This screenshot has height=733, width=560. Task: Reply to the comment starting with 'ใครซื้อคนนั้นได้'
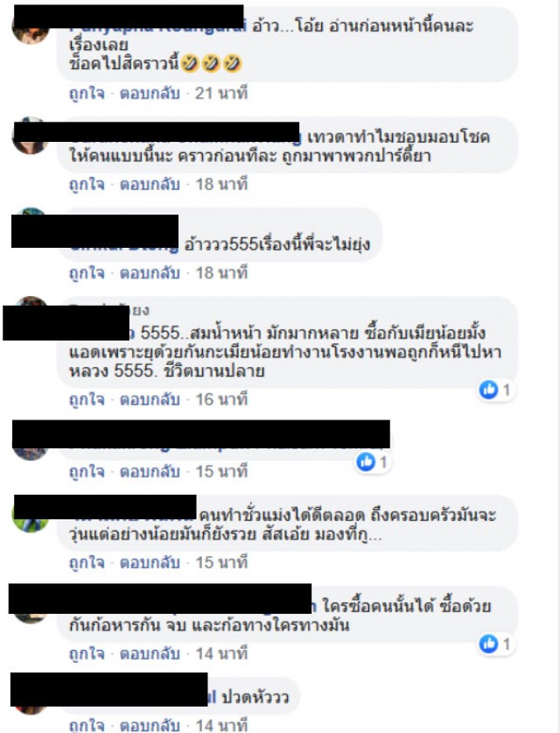point(150,653)
